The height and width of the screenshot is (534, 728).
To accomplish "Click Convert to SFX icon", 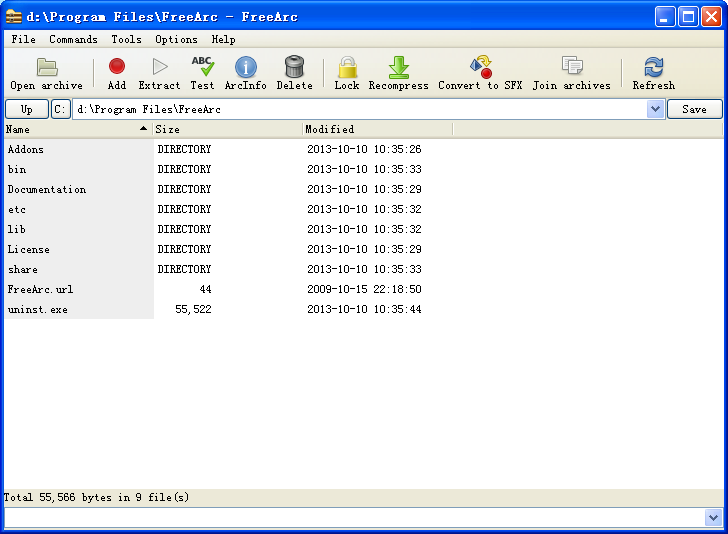I will click(481, 66).
